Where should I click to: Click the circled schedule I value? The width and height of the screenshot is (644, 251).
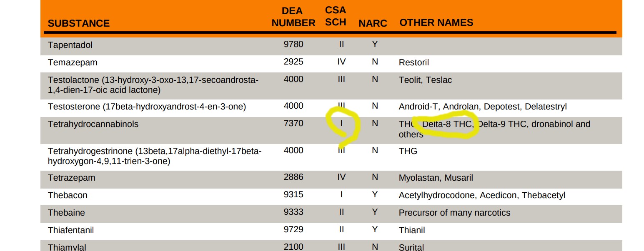tap(341, 123)
